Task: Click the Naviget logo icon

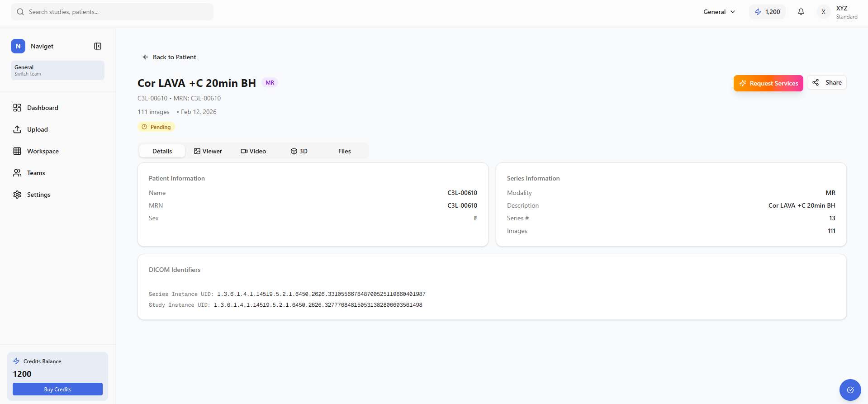Action: tap(18, 46)
